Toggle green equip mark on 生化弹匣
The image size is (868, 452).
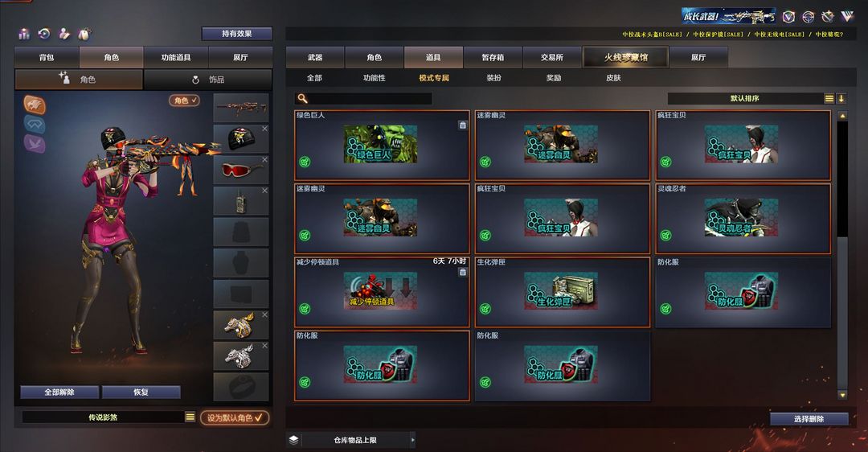tap(485, 309)
